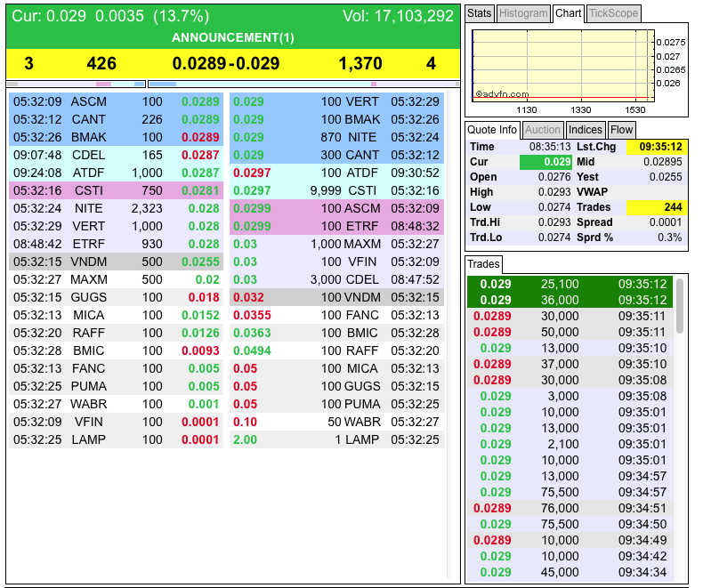Screen dimensions: 703x588
Task: Switch to the Indices tab
Action: click(x=585, y=130)
